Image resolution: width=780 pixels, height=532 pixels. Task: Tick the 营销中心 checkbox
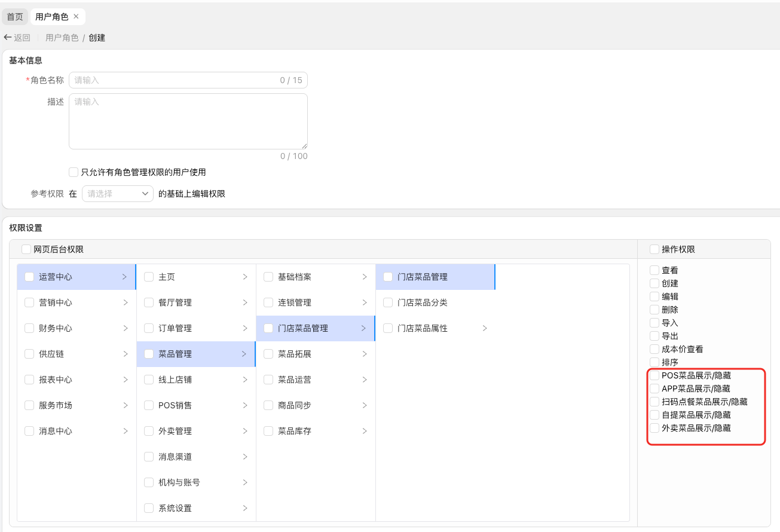pyautogui.click(x=29, y=302)
